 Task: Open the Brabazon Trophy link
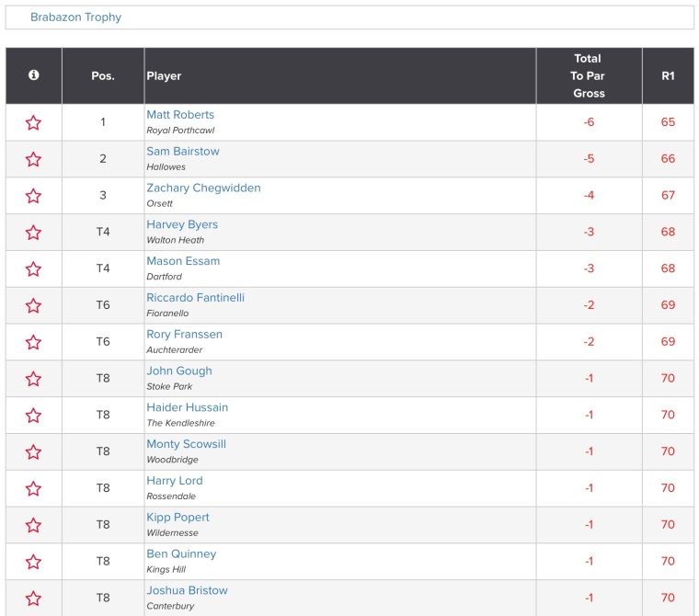(x=75, y=17)
